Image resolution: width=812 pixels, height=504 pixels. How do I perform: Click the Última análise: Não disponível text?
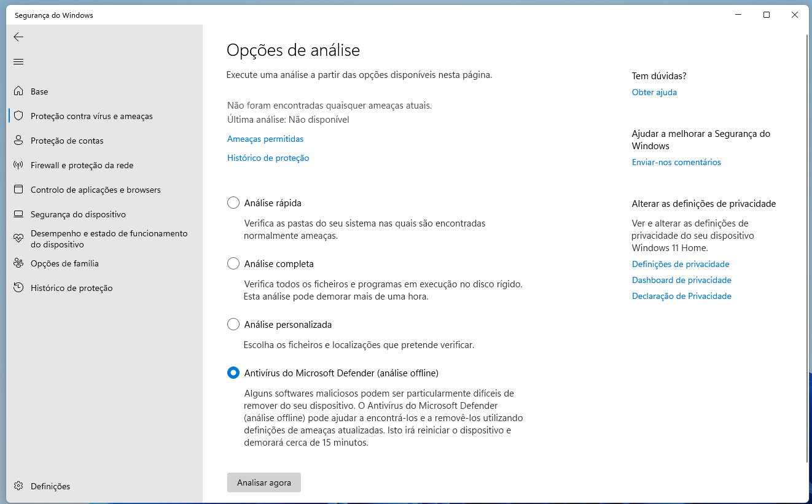288,120
